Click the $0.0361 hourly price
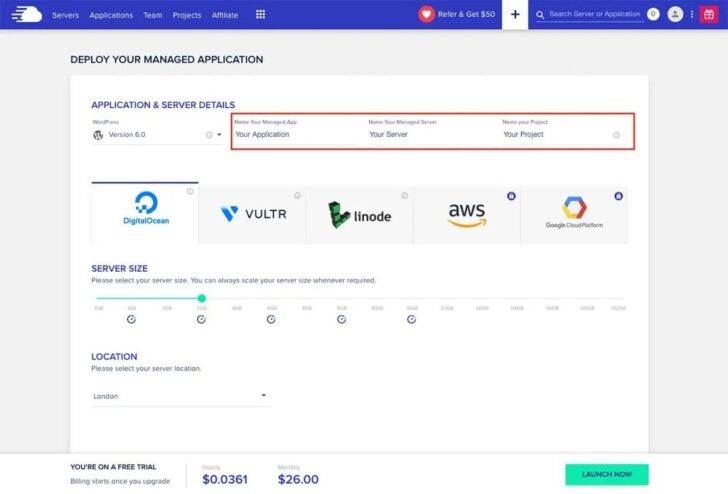 (225, 480)
